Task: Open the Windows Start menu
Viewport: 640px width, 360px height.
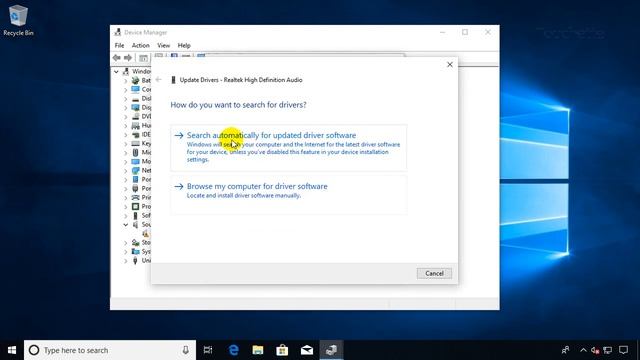Action: tap(12, 350)
